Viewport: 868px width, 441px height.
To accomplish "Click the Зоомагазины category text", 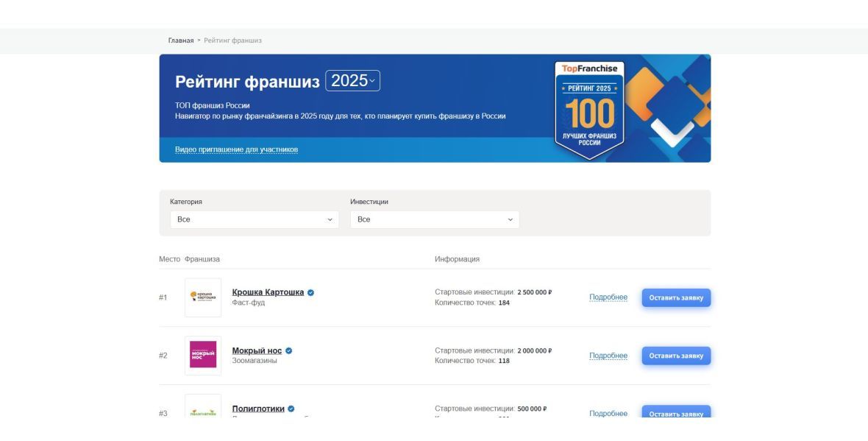I will pos(255,361).
